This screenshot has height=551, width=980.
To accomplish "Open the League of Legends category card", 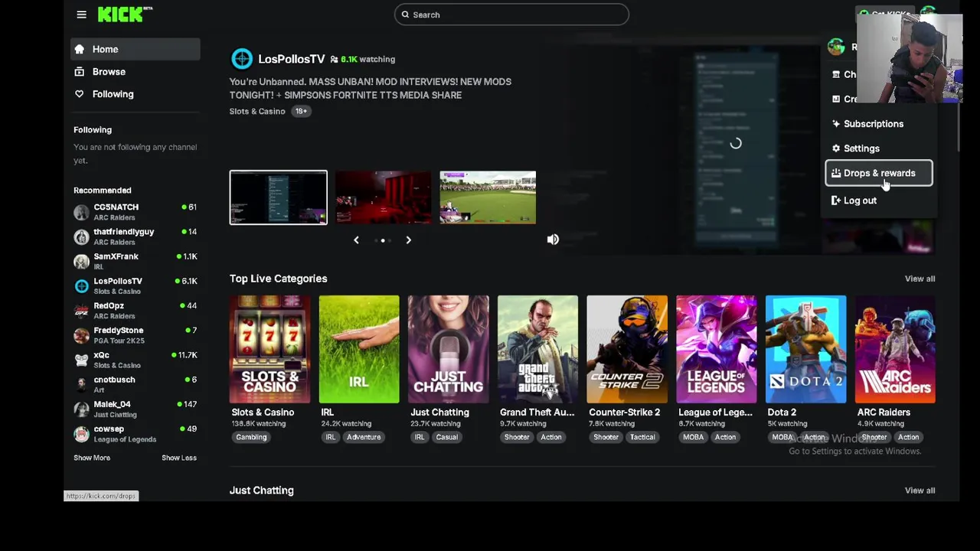I will point(716,349).
